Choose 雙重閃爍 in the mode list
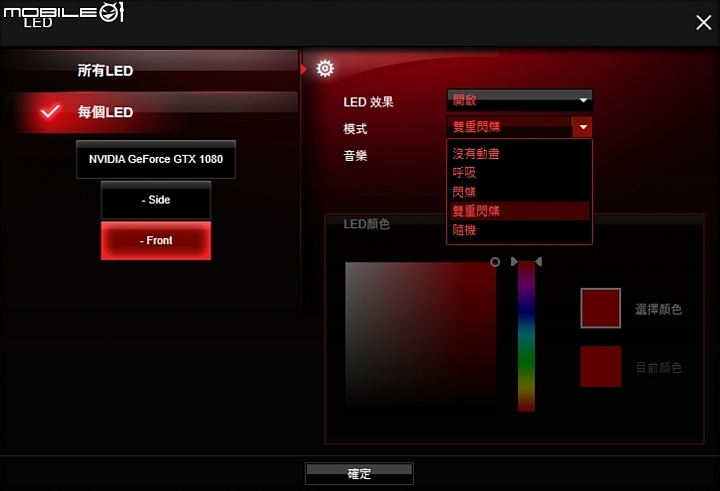The height and width of the screenshot is (491, 720). 519,211
